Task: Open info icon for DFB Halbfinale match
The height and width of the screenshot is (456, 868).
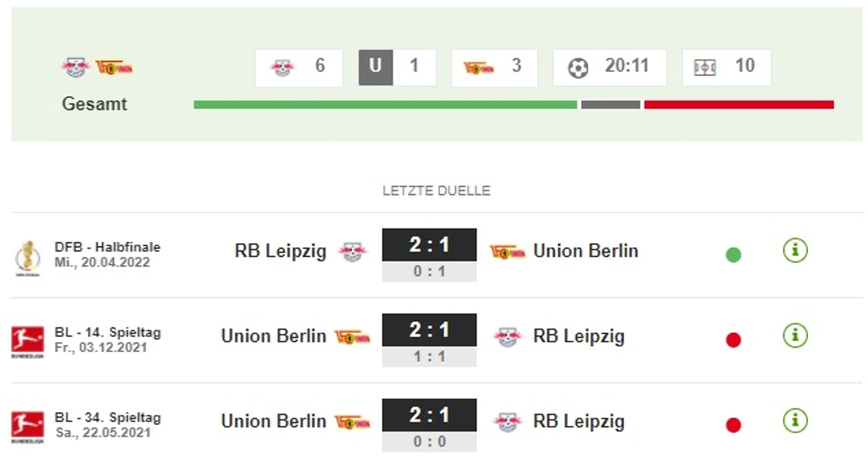Action: click(x=795, y=251)
